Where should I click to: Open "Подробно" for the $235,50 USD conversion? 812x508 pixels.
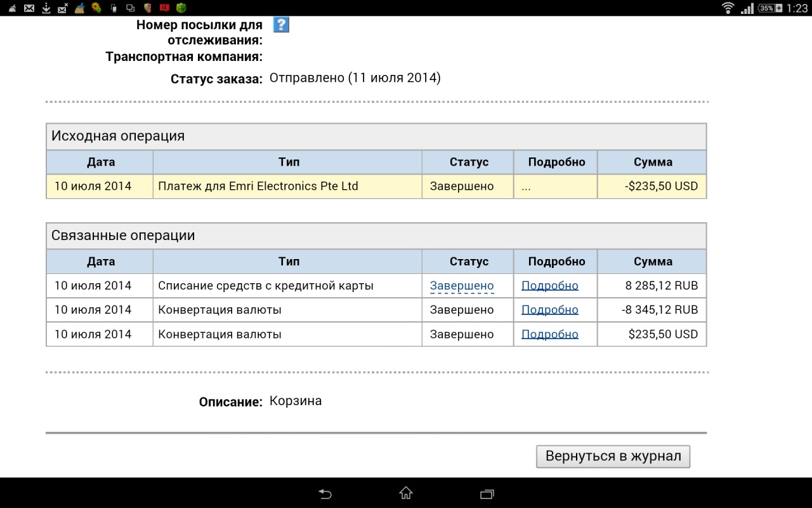pyautogui.click(x=549, y=335)
